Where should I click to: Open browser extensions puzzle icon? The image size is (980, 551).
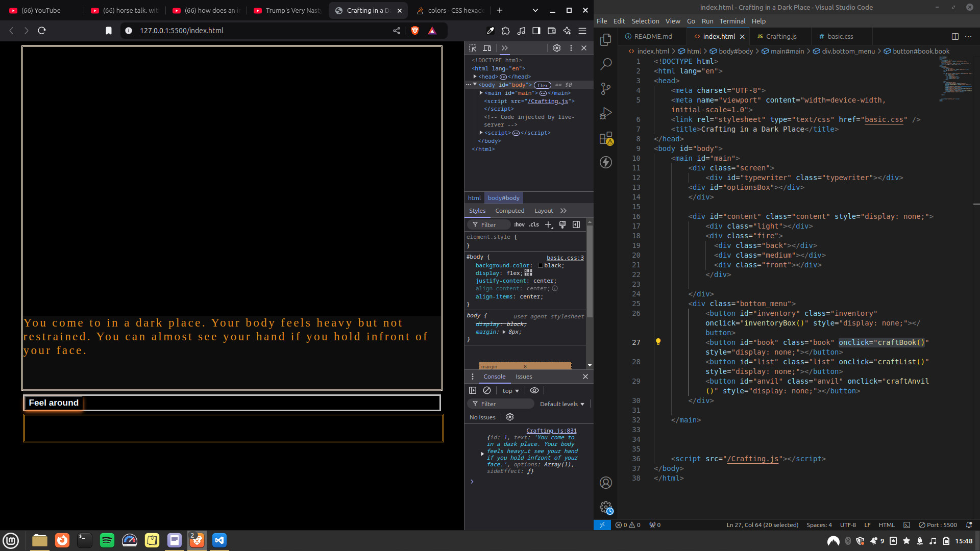point(506,31)
